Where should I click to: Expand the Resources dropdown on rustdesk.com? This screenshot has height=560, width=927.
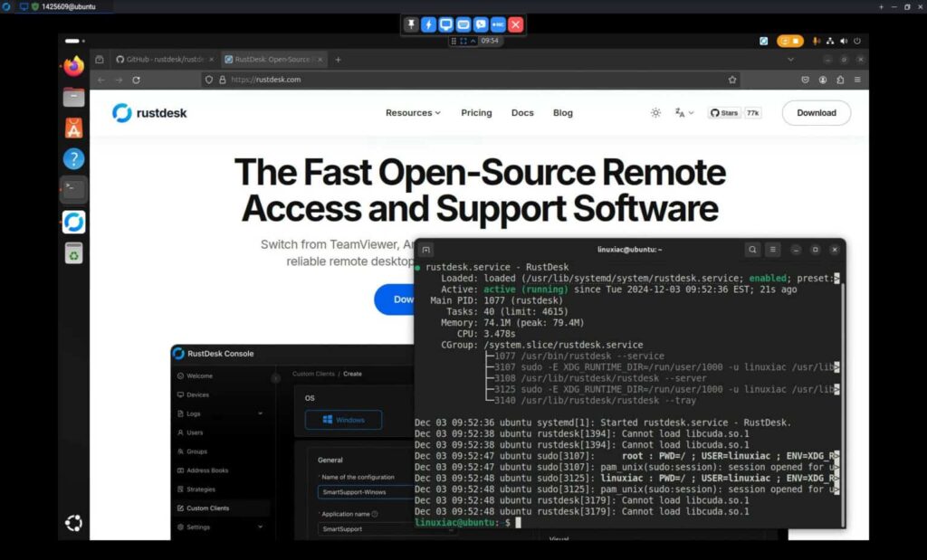click(412, 112)
